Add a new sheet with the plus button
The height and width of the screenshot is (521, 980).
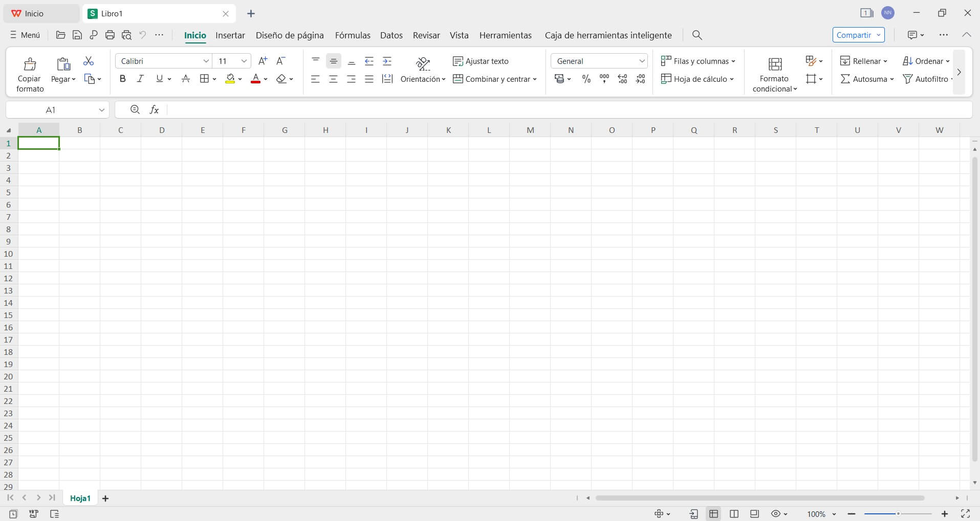(x=105, y=497)
